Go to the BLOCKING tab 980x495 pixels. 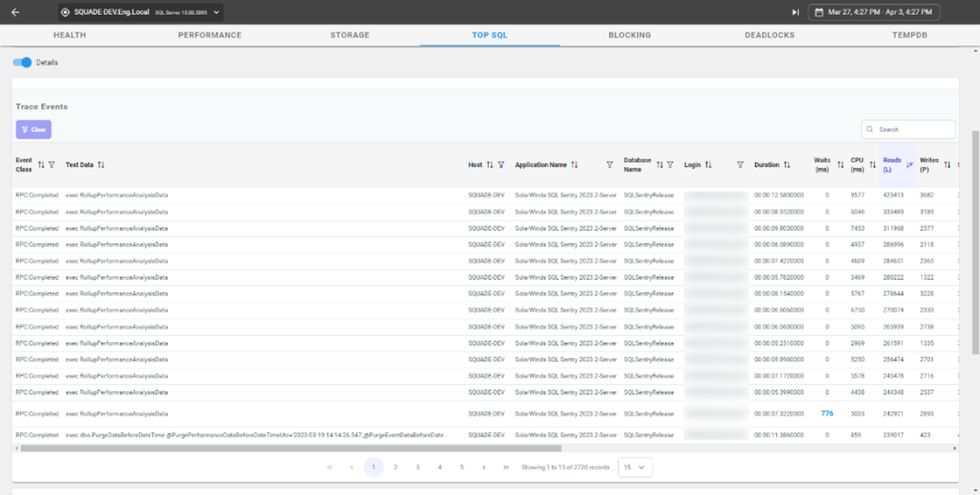coord(630,35)
